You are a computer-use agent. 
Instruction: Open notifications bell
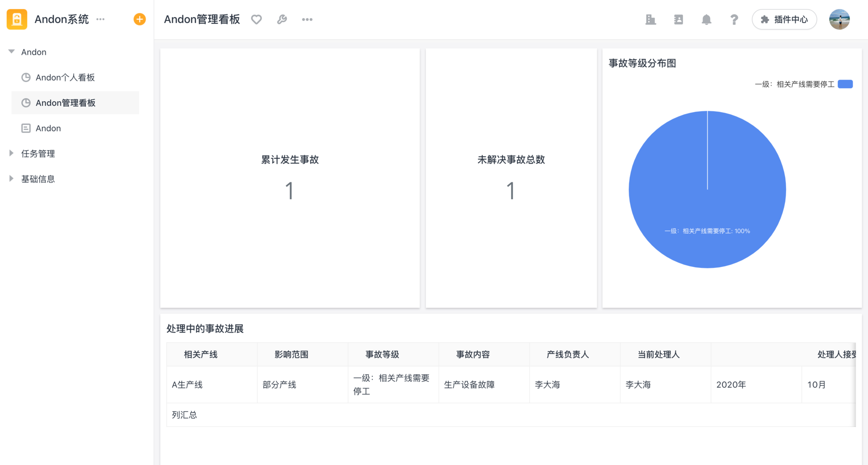tap(706, 19)
